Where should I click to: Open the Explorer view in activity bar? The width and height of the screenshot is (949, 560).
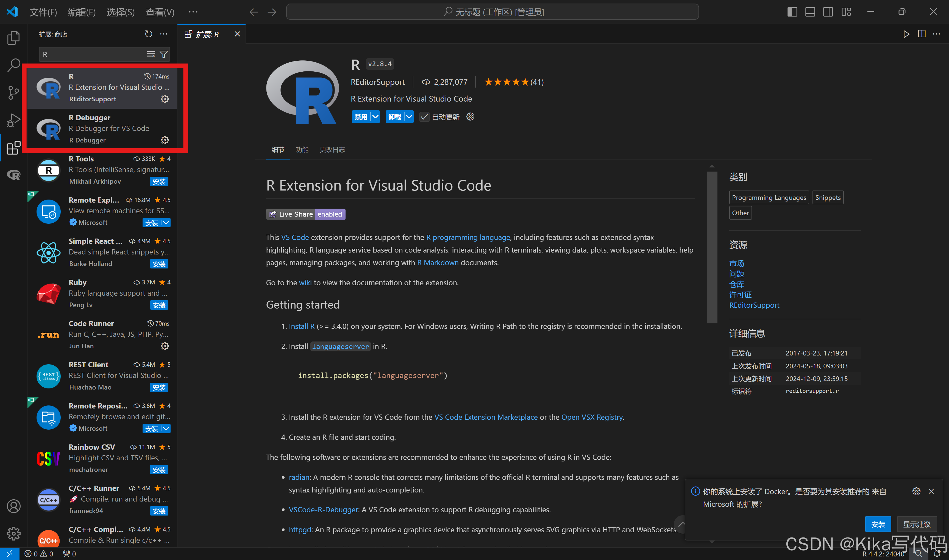[x=13, y=38]
